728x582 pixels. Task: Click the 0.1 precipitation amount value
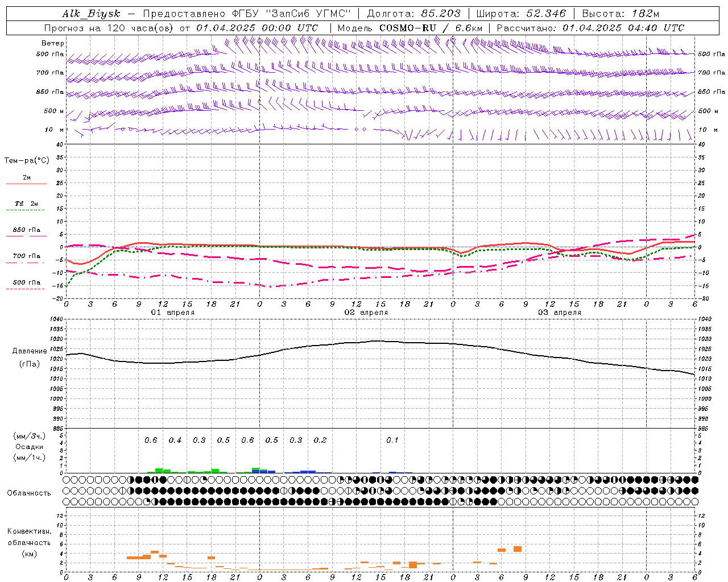[x=392, y=440]
